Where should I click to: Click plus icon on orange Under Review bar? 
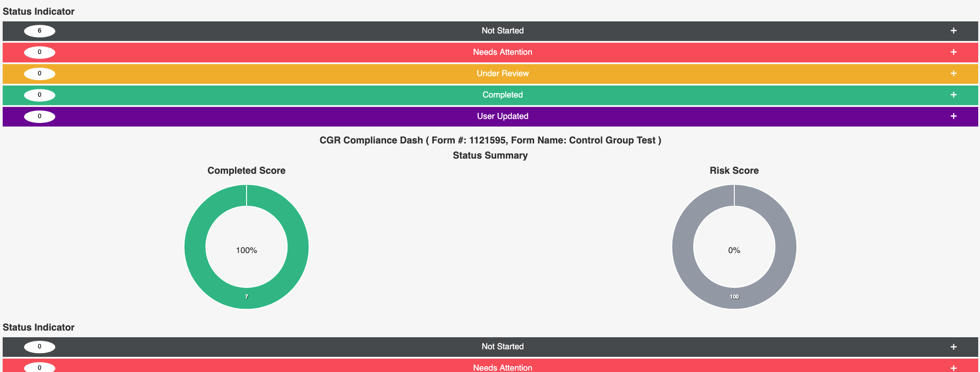[953, 74]
